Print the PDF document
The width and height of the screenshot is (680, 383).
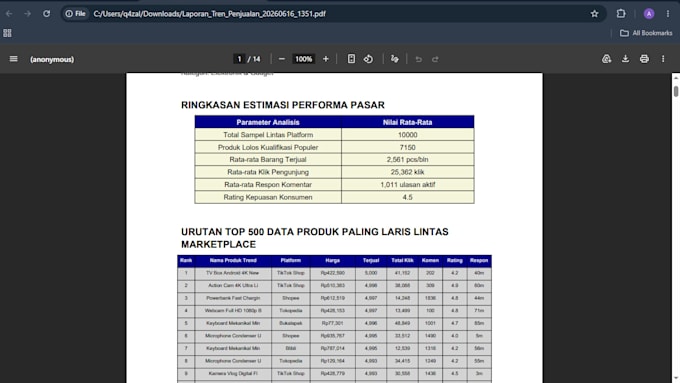644,59
